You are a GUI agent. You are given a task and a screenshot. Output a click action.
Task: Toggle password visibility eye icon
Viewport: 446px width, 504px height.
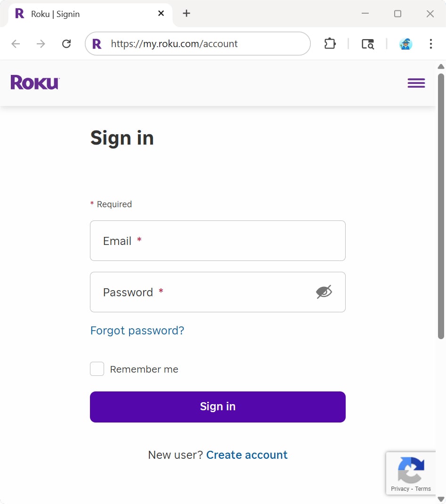pyautogui.click(x=324, y=292)
